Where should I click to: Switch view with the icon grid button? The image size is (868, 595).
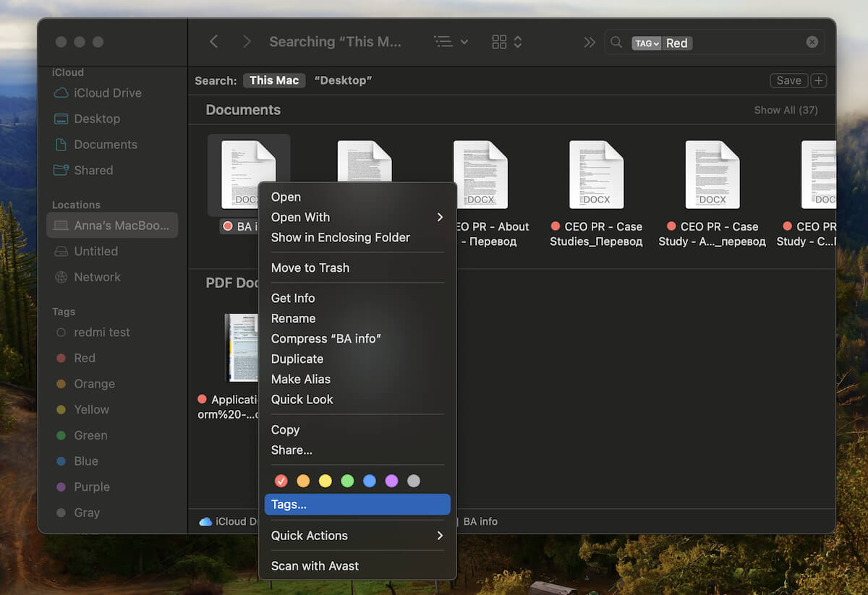click(x=506, y=42)
